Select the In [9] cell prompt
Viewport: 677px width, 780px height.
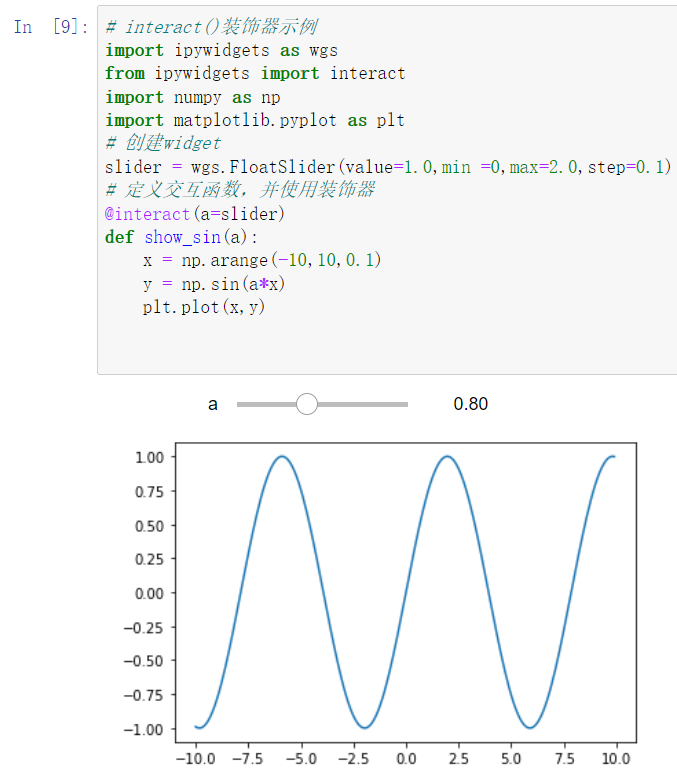(x=51, y=26)
